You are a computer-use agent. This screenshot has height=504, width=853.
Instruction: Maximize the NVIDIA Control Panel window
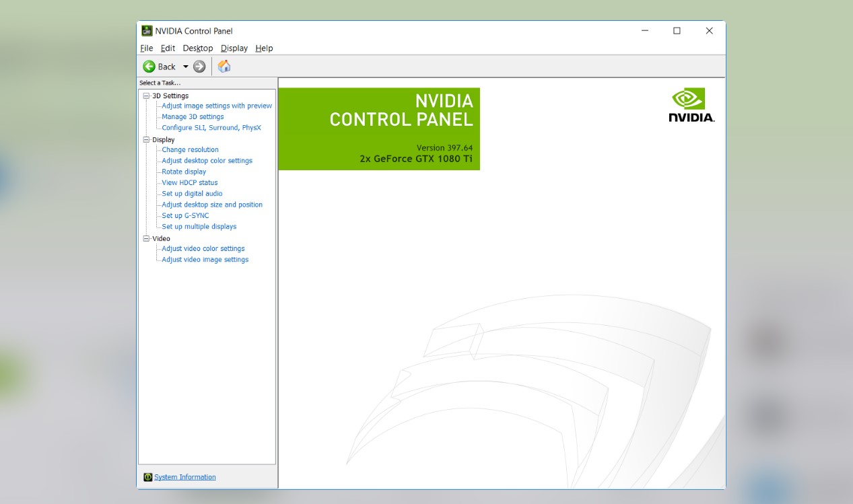click(x=677, y=31)
